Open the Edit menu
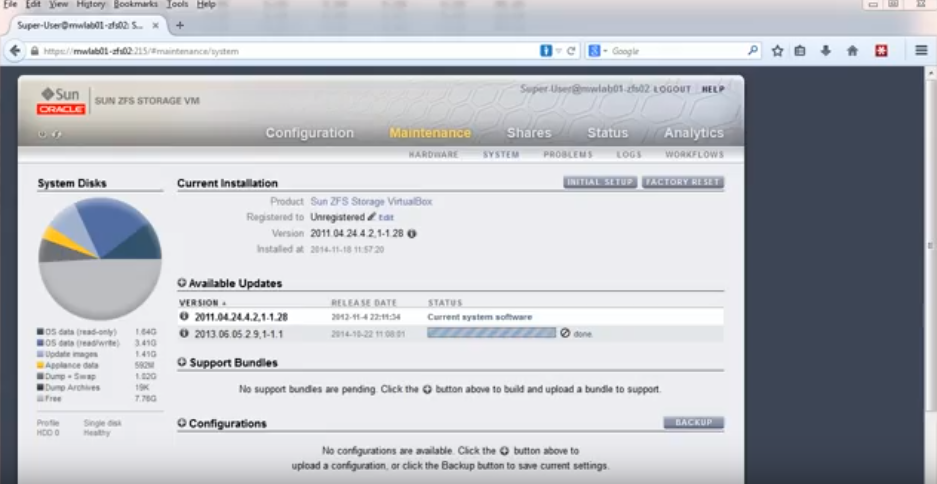This screenshot has height=484, width=937. [x=33, y=4]
